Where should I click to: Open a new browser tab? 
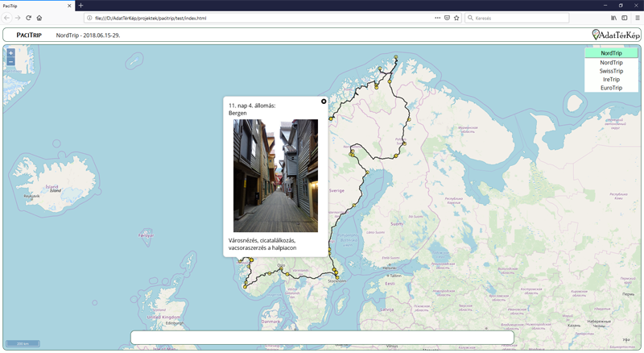pos(81,6)
